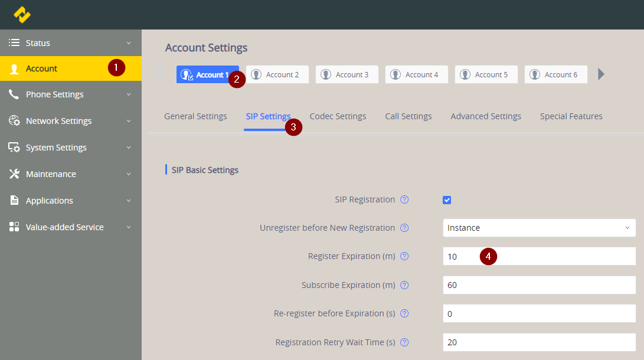Expand Network Settings in sidebar

pos(70,121)
